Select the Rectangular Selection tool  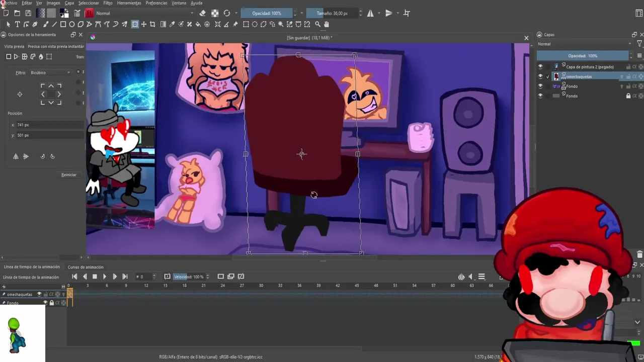click(x=246, y=24)
